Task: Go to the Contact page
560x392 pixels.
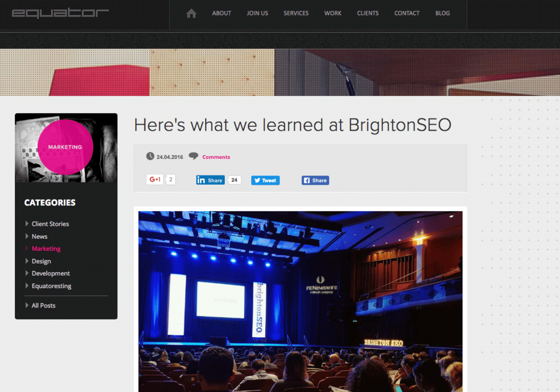Action: (407, 13)
